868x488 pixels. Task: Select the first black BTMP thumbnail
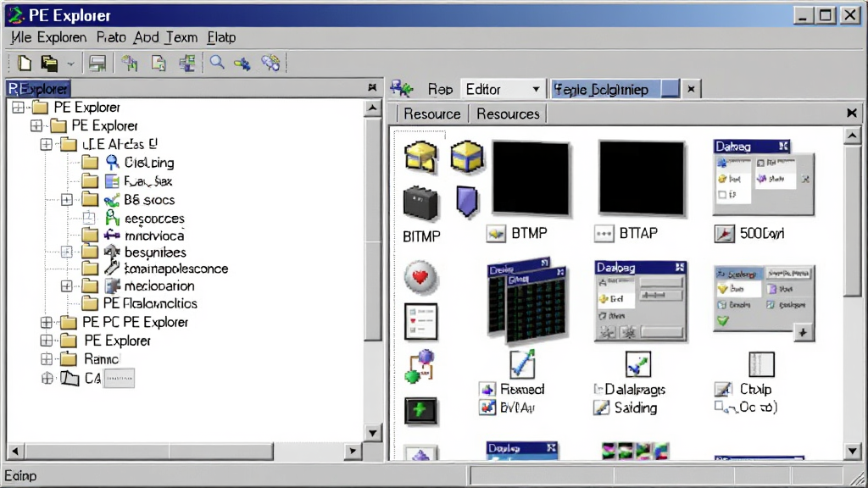[x=531, y=178]
